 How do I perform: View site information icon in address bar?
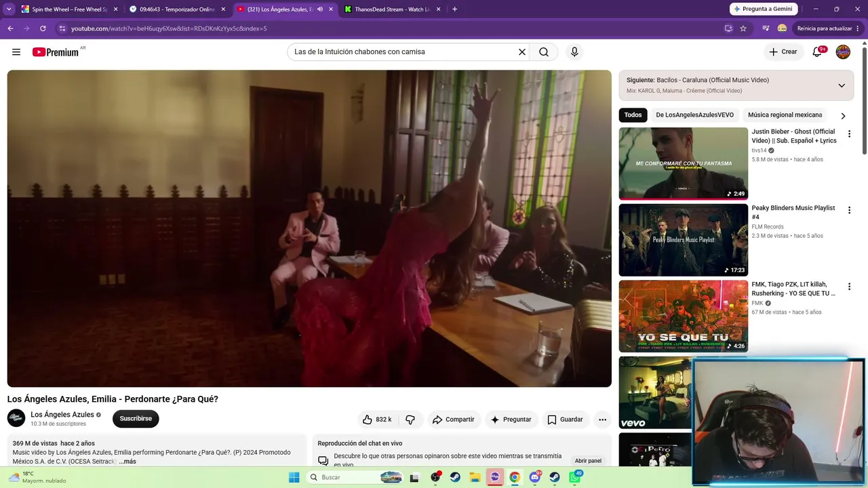point(62,28)
